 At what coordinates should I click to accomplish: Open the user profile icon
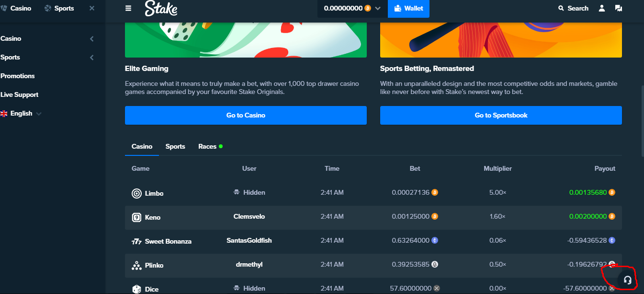tap(602, 8)
